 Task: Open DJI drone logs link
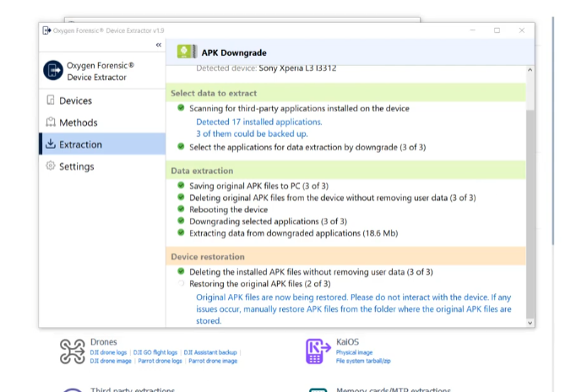pos(108,352)
